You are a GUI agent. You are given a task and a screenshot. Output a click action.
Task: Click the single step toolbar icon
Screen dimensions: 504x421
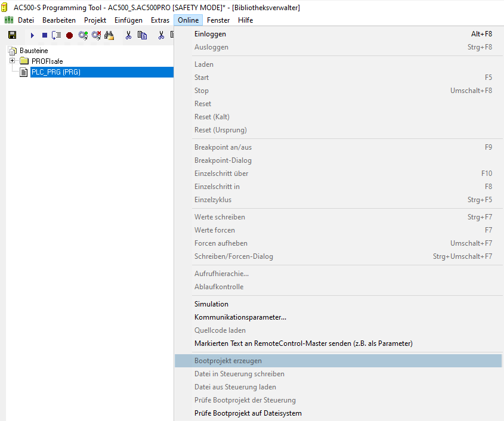pyautogui.click(x=56, y=36)
